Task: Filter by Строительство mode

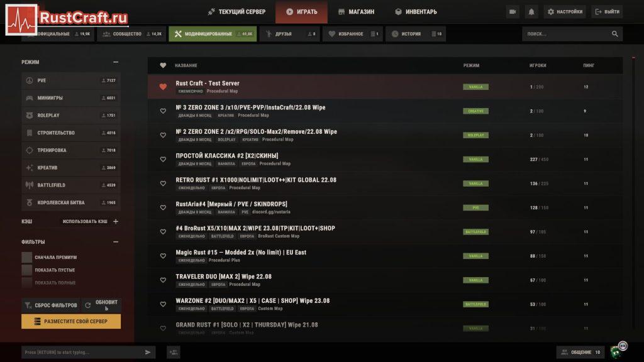Action: (71, 133)
